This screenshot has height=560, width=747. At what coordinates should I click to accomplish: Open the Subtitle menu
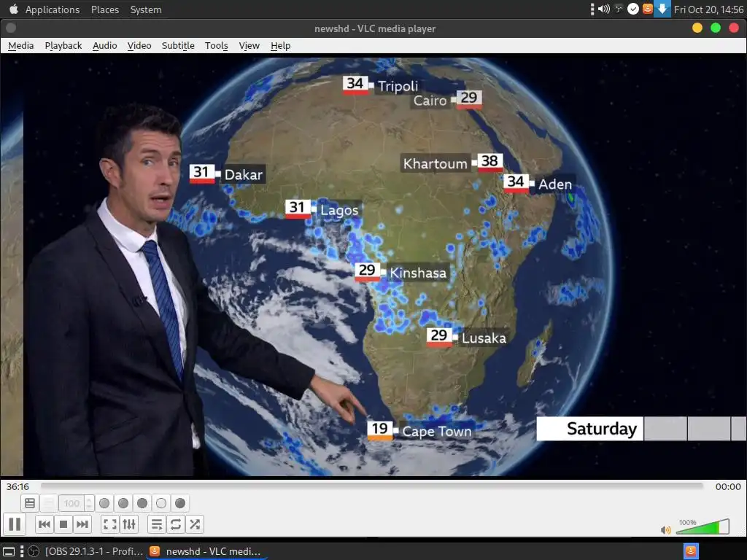click(x=178, y=46)
